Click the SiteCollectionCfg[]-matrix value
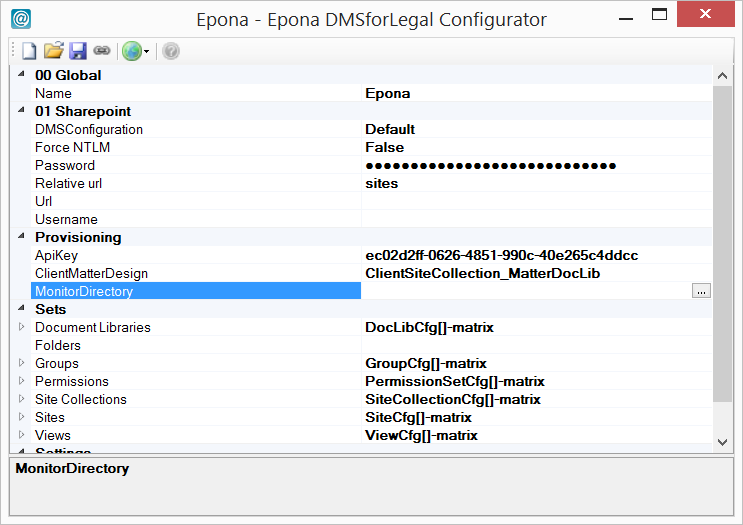 click(x=453, y=399)
